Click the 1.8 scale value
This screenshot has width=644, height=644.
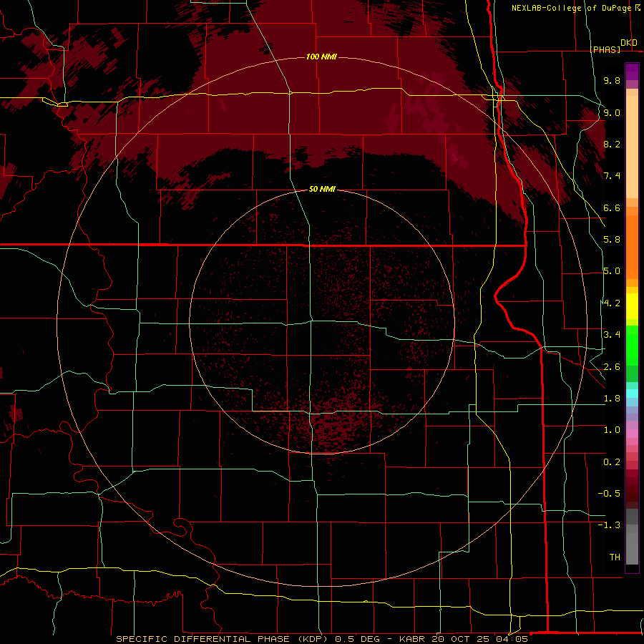coord(612,399)
